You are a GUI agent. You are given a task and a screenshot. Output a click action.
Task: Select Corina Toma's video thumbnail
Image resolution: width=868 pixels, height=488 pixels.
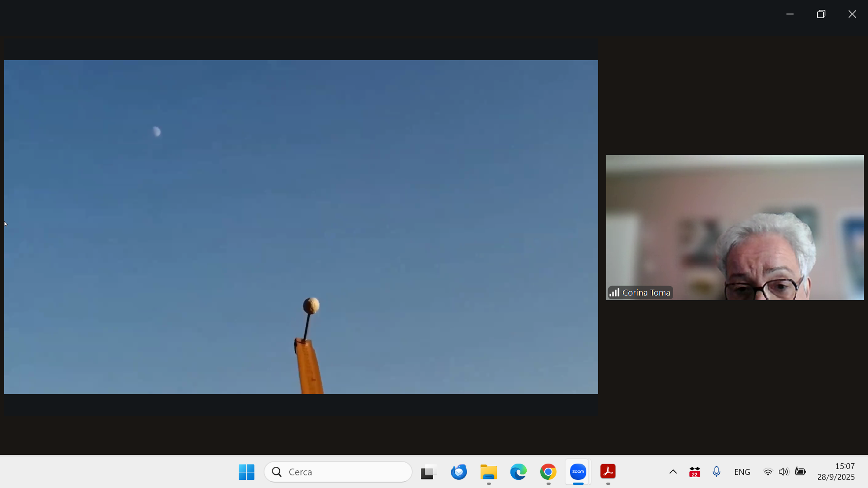pos(735,227)
